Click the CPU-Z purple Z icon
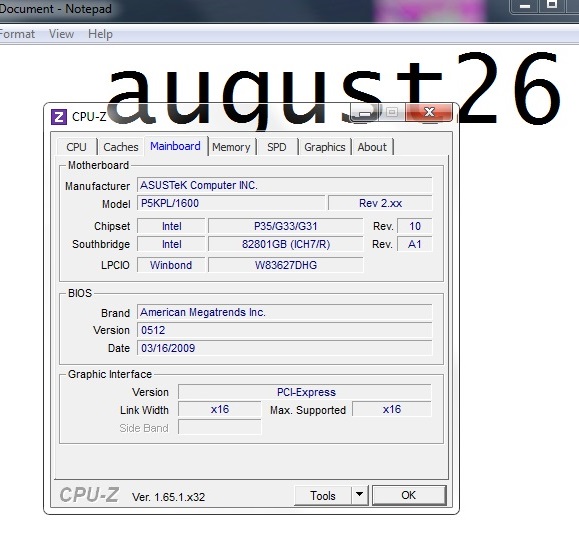This screenshot has width=579, height=536. (x=59, y=117)
